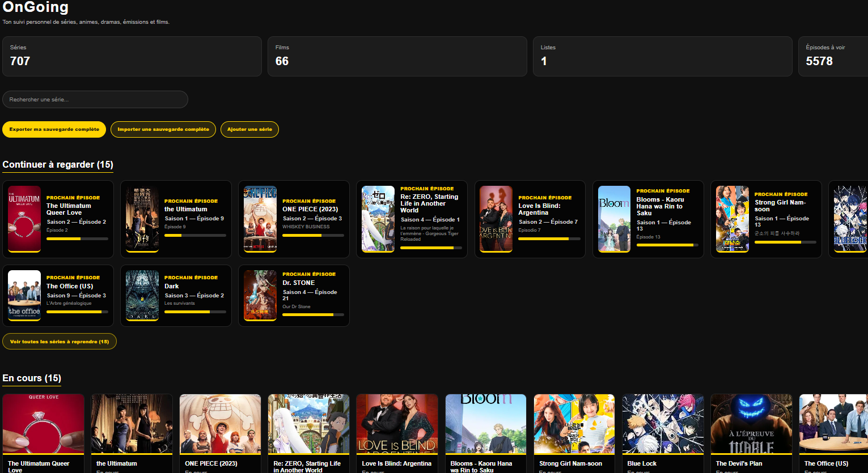Image resolution: width=868 pixels, height=473 pixels.
Task: Open Strong Girl Nam-soon thumbnail in En cours
Action: coord(574,424)
